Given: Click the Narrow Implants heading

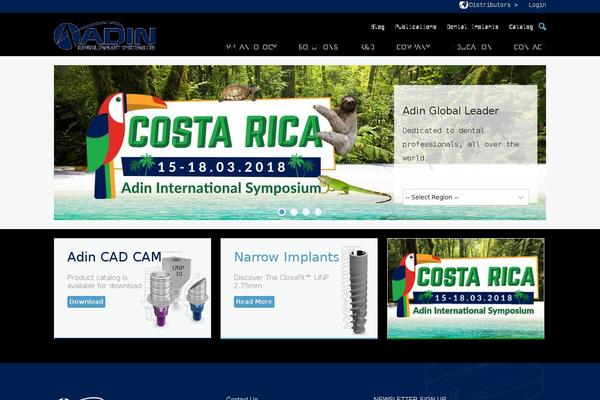Looking at the screenshot, I should pyautogui.click(x=287, y=257).
